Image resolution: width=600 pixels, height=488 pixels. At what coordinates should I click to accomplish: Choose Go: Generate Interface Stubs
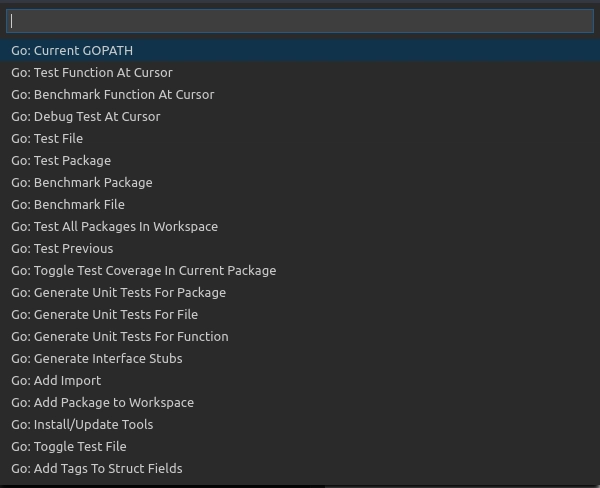pyautogui.click(x=300, y=359)
